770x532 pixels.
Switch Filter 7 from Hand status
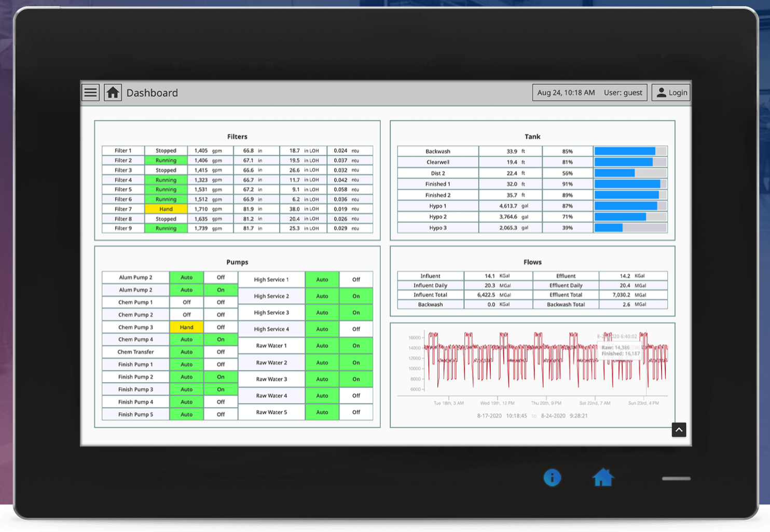[166, 208]
